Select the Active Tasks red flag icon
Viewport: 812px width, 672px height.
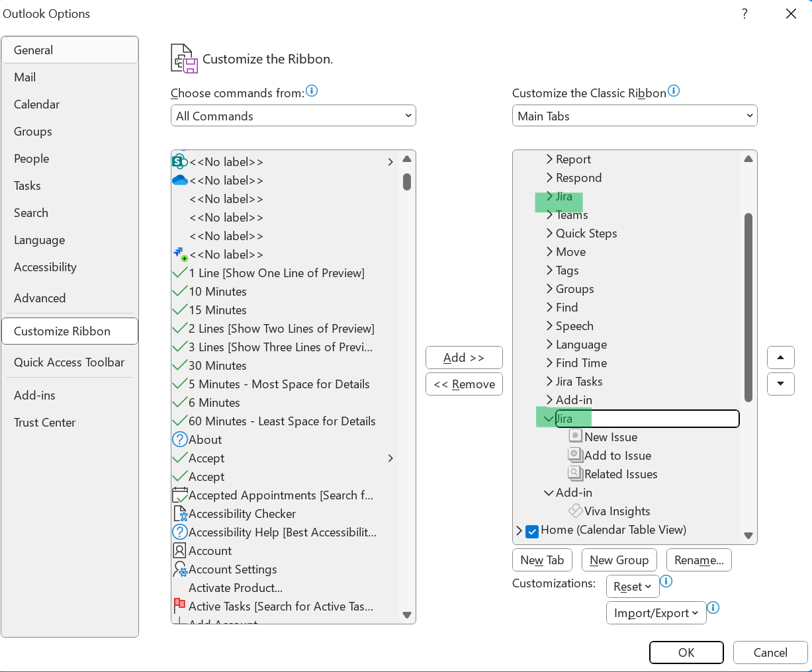(x=179, y=605)
